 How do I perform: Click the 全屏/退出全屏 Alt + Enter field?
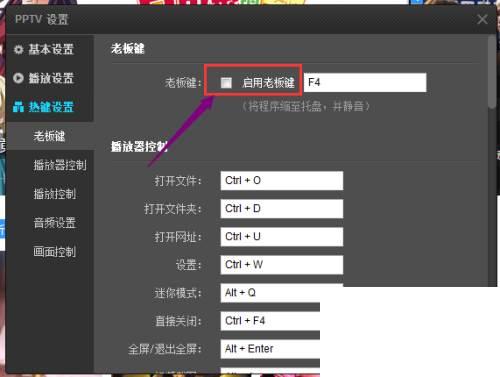[x=270, y=349]
